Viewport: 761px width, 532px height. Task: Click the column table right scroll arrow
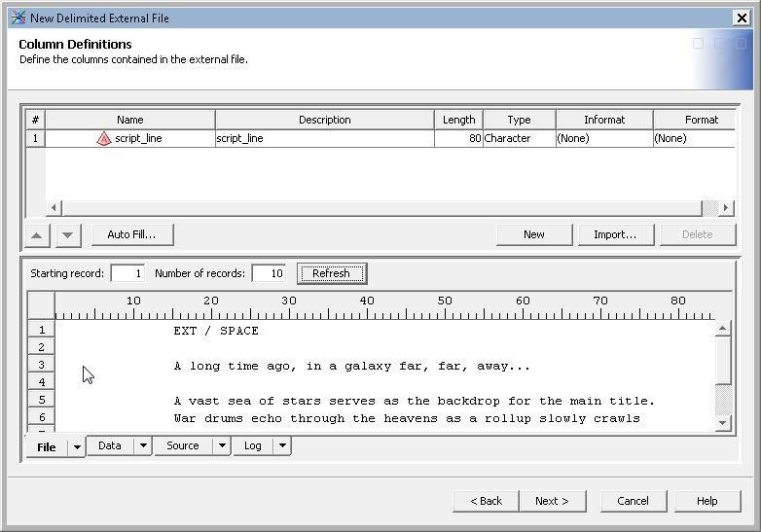pyautogui.click(x=726, y=208)
